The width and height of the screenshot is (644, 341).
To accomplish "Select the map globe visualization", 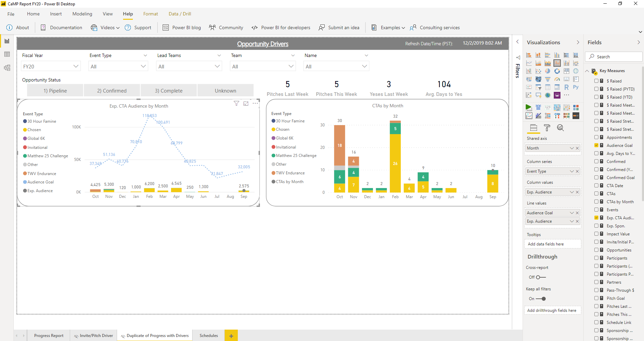I will [576, 71].
